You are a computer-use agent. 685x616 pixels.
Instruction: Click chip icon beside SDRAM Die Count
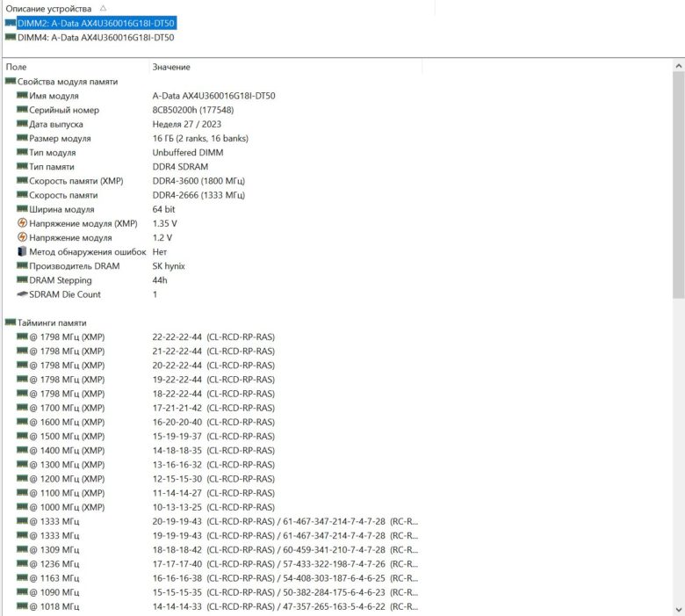(x=22, y=294)
